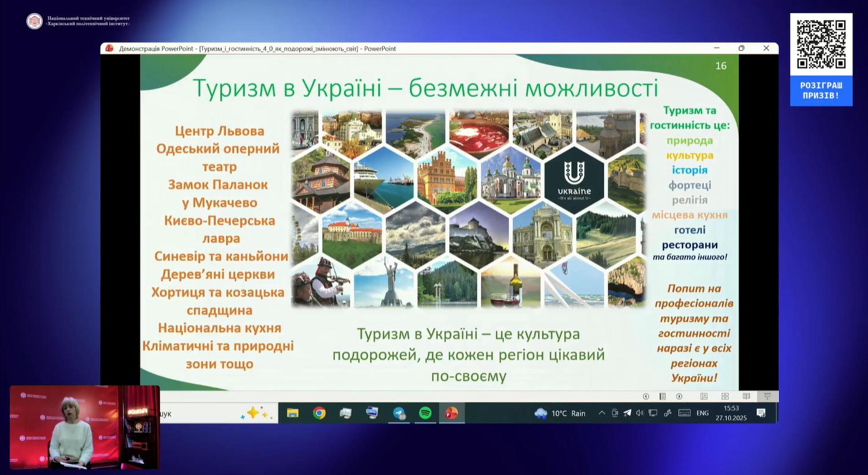Switch input language from ENG
The image size is (868, 475).
click(x=703, y=413)
